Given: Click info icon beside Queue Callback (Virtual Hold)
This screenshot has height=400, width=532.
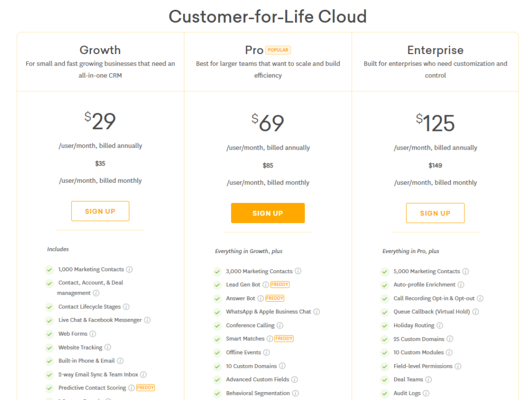Looking at the screenshot, I should point(476,312).
